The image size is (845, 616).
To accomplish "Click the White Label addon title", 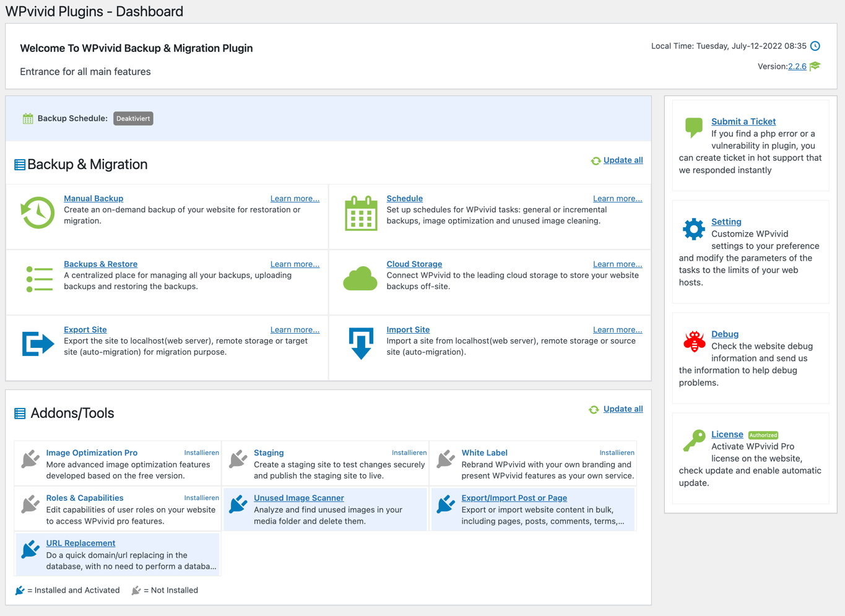I will [484, 453].
